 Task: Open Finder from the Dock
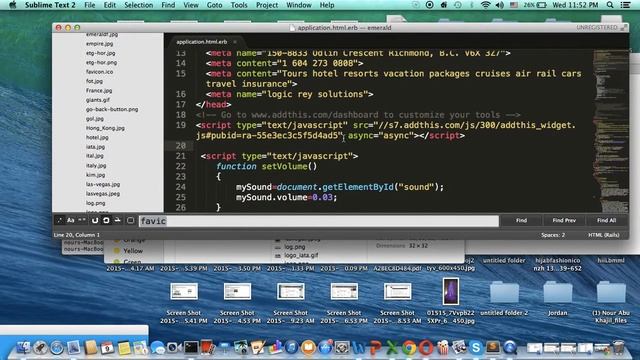[x=23, y=347]
